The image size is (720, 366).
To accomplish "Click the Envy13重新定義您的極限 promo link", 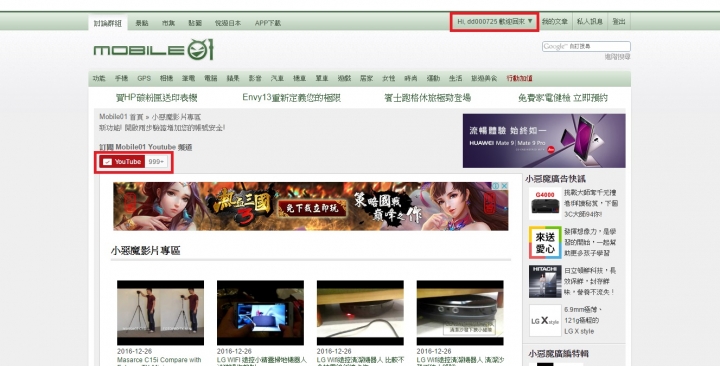I will [x=292, y=98].
